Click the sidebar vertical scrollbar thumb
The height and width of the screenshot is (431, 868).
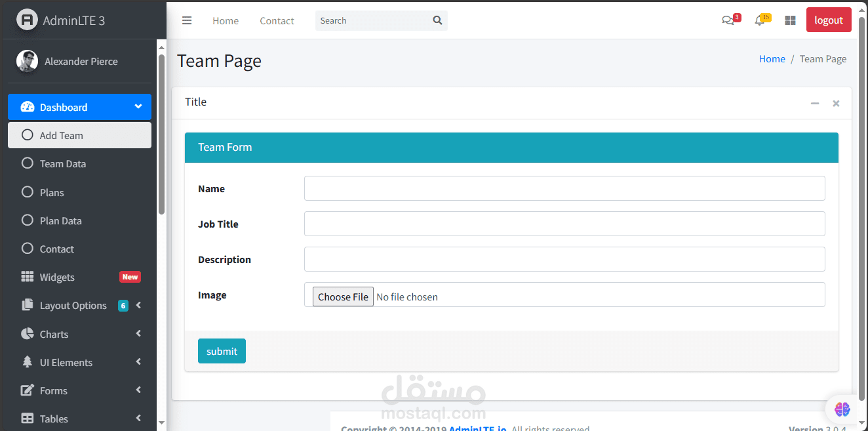point(161,134)
